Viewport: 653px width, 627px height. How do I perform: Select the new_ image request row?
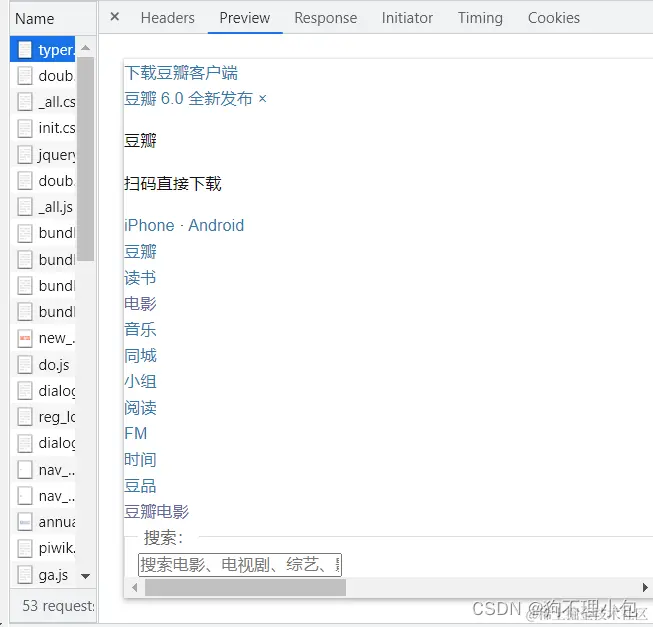click(x=43, y=338)
